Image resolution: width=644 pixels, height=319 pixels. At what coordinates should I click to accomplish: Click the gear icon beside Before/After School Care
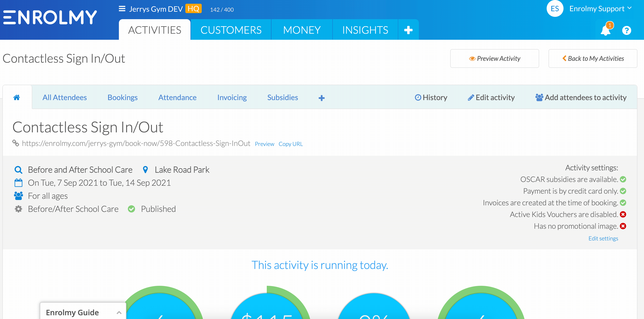coord(18,209)
